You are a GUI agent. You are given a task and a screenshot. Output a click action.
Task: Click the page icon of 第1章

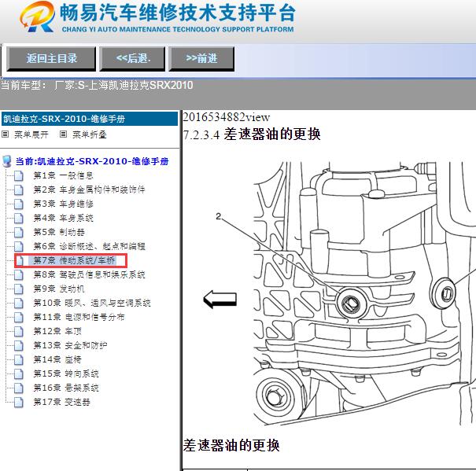[x=19, y=175]
